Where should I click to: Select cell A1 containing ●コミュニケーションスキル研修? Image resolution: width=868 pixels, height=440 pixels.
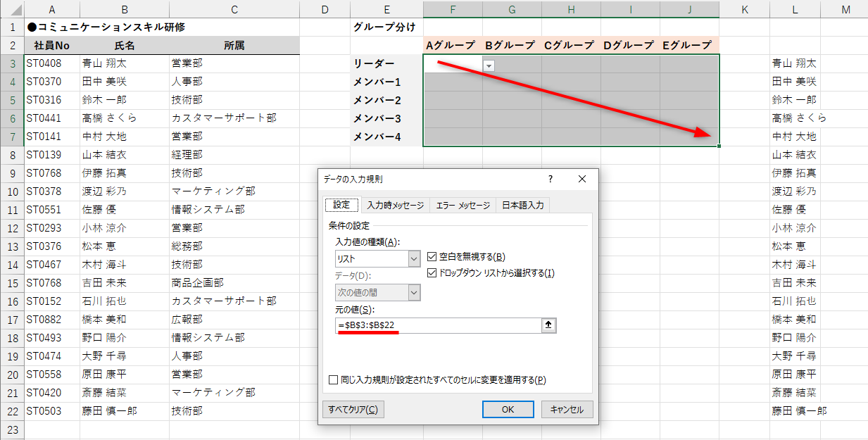pyautogui.click(x=52, y=26)
